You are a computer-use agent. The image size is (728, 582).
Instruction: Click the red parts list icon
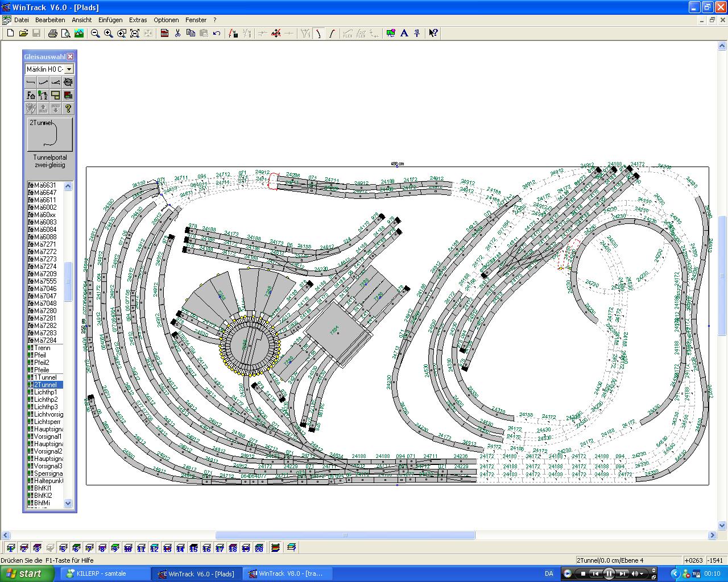coord(164,34)
